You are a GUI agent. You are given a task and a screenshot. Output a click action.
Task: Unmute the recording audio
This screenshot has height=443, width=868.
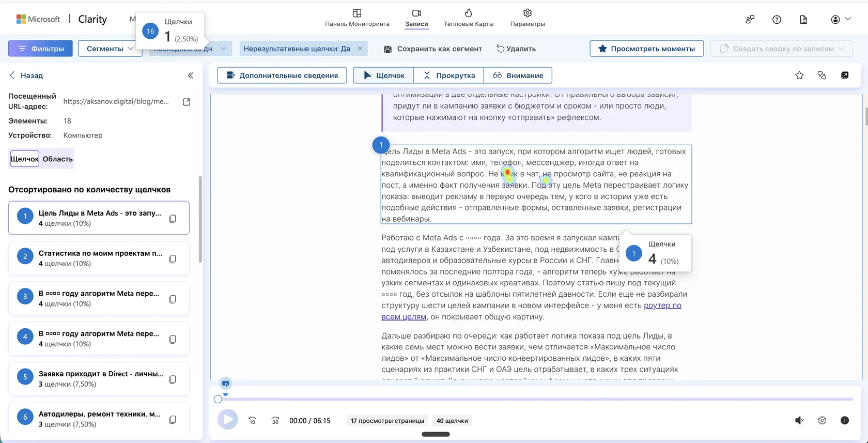[799, 420]
